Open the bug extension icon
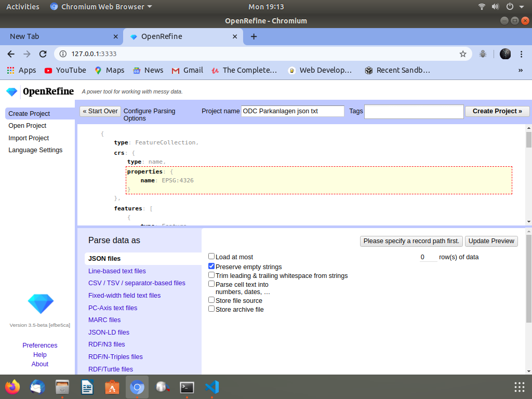 (x=483, y=54)
